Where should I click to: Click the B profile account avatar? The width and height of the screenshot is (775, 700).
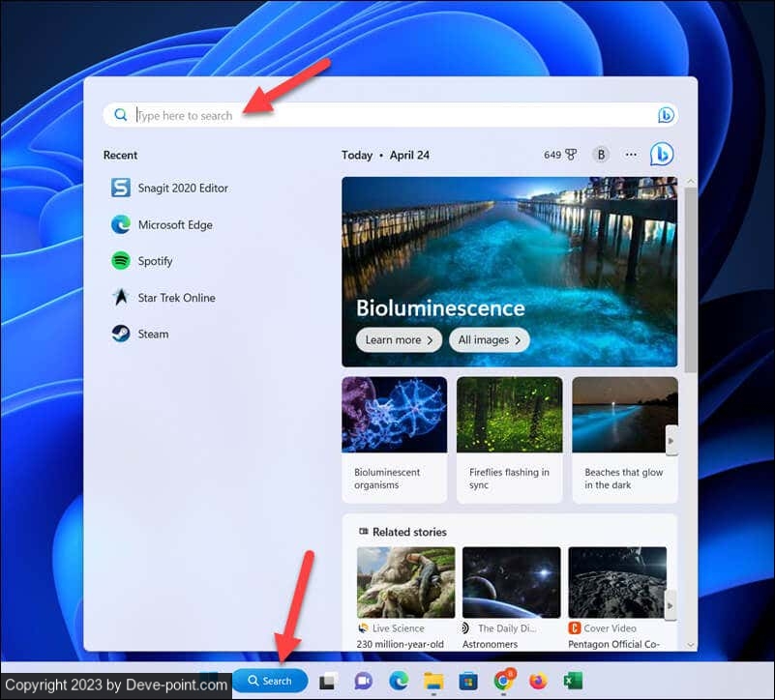[601, 155]
